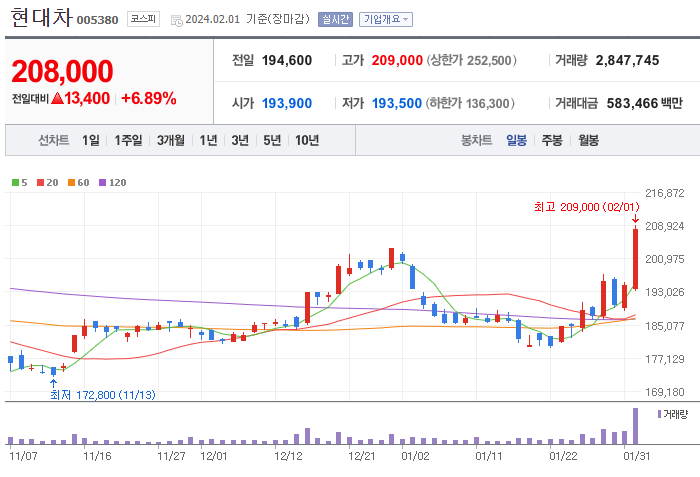Click the 하한가 136,300 text
The height and width of the screenshot is (477, 700).
[x=470, y=103]
